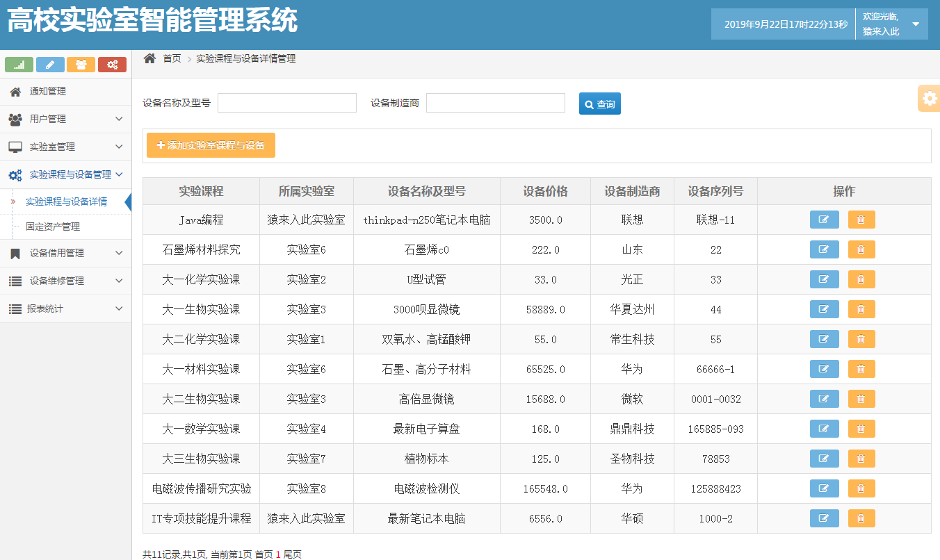Expand the 用户管理 menu

pos(65,119)
